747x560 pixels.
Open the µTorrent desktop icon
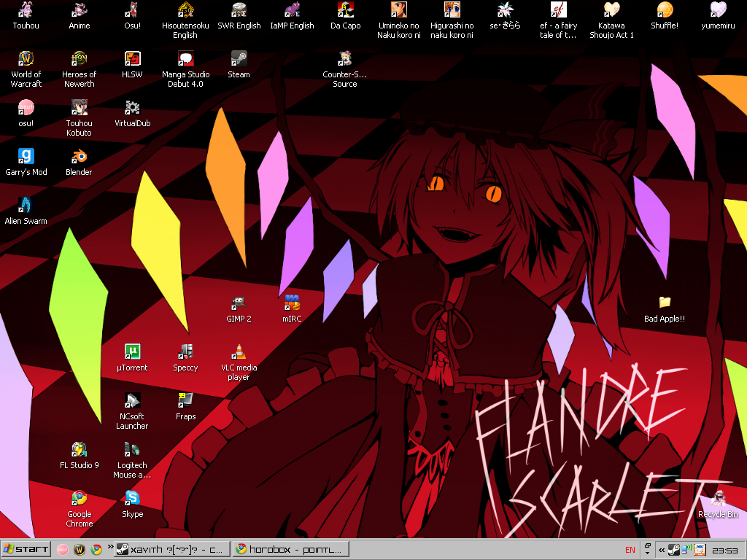pyautogui.click(x=132, y=352)
